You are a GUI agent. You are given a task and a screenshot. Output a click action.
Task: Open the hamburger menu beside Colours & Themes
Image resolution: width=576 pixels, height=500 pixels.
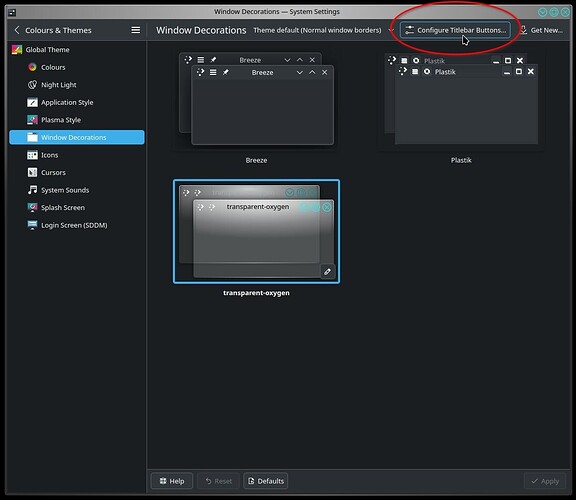point(136,30)
